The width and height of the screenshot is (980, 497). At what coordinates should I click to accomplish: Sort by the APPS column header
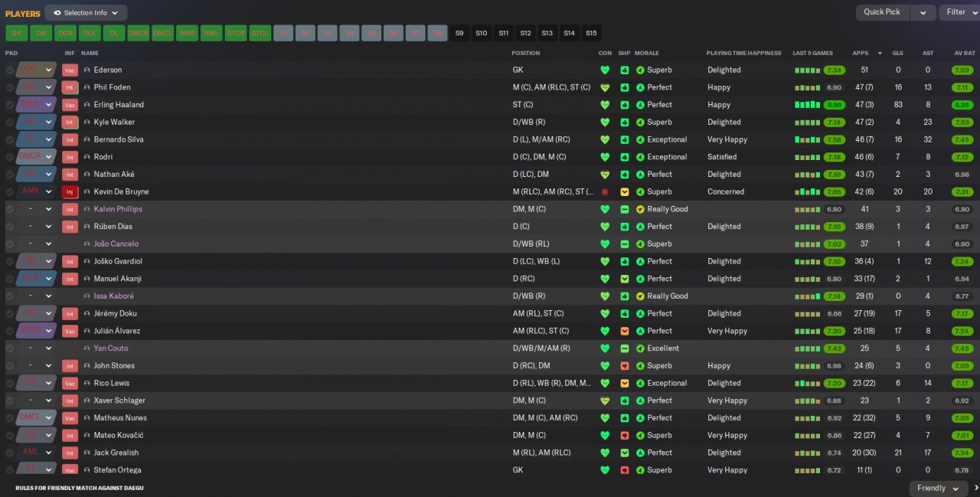click(x=861, y=53)
